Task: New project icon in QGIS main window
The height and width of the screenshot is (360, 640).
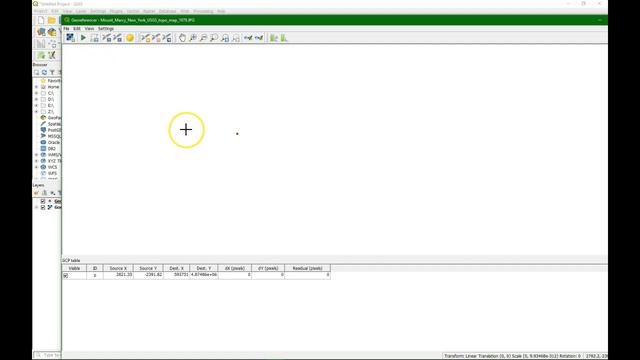Action: coord(41,20)
